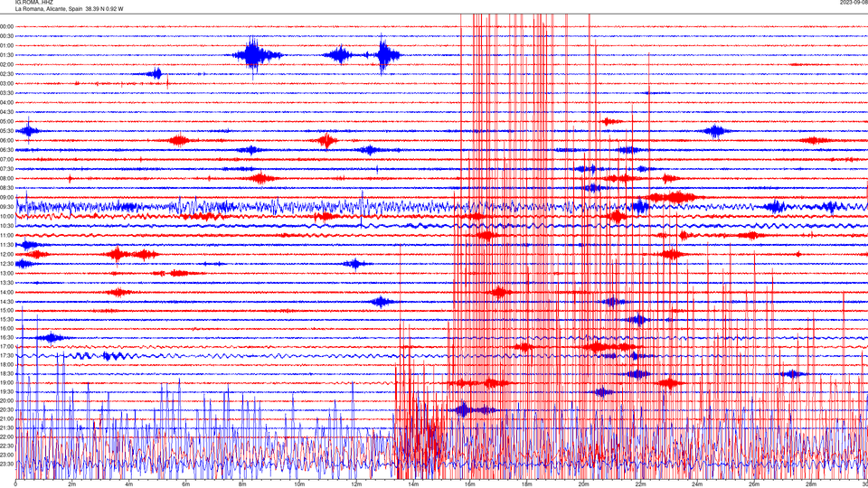The width and height of the screenshot is (868, 488).
Task: Click the '19:00' time row label
Action: (x=7, y=382)
